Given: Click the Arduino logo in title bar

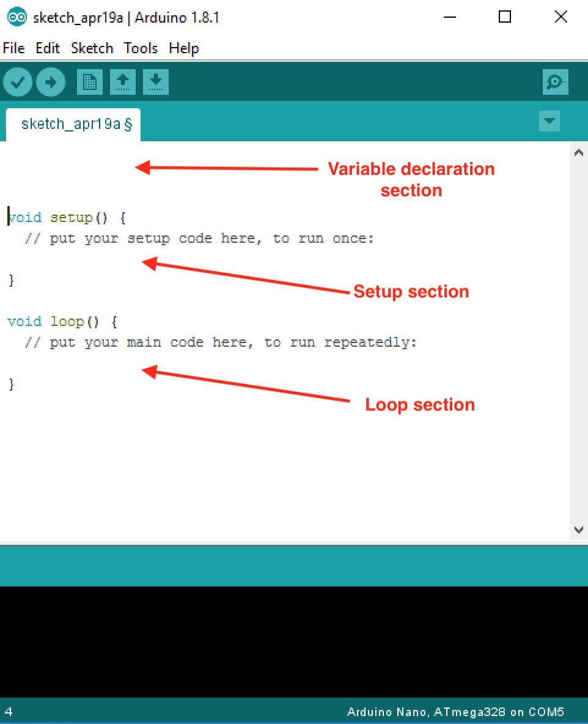Looking at the screenshot, I should [17, 17].
